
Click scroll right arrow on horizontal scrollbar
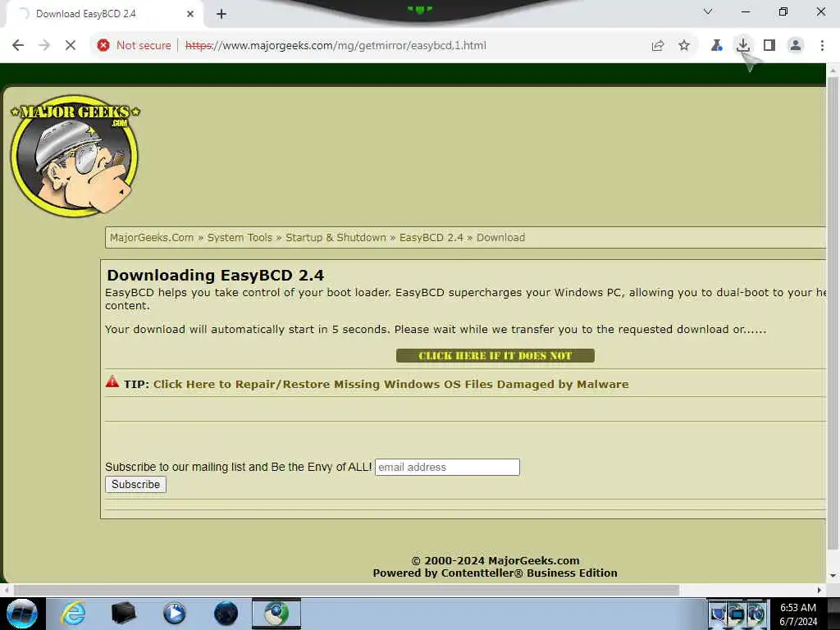tap(819, 590)
